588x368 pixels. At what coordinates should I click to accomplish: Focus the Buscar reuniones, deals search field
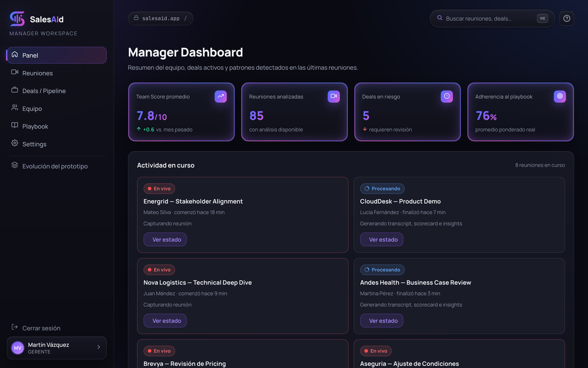(x=492, y=18)
